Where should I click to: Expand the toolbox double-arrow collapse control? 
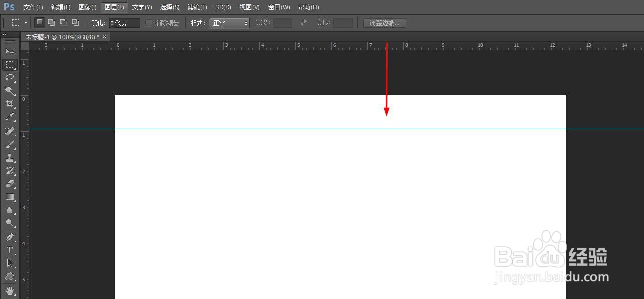click(x=5, y=35)
